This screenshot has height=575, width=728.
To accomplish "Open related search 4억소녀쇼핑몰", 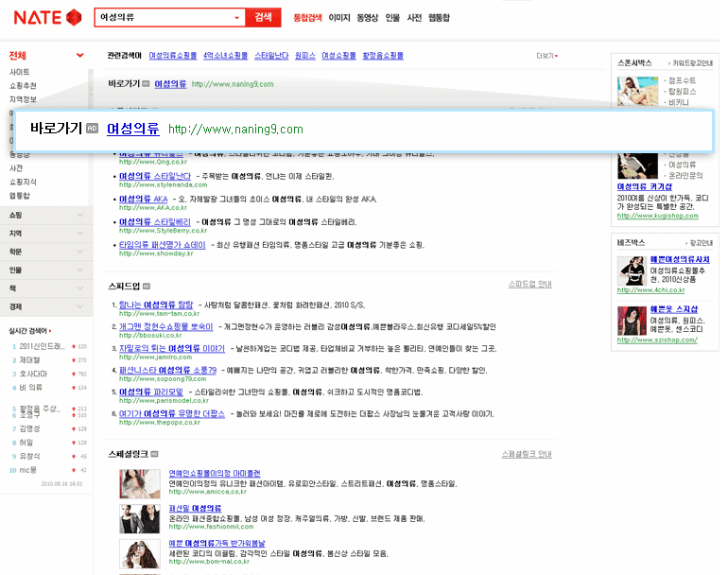I will coord(225,56).
